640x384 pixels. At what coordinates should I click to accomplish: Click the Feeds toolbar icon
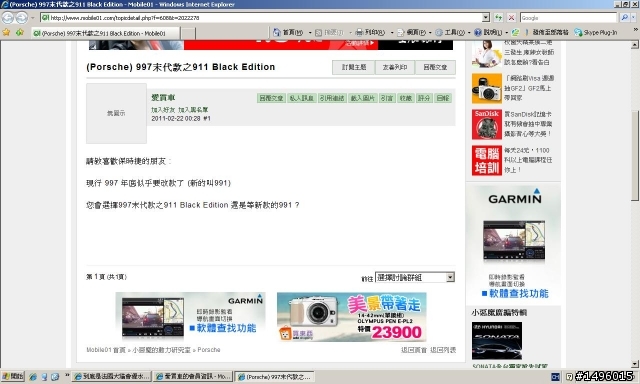pyautogui.click(x=319, y=32)
